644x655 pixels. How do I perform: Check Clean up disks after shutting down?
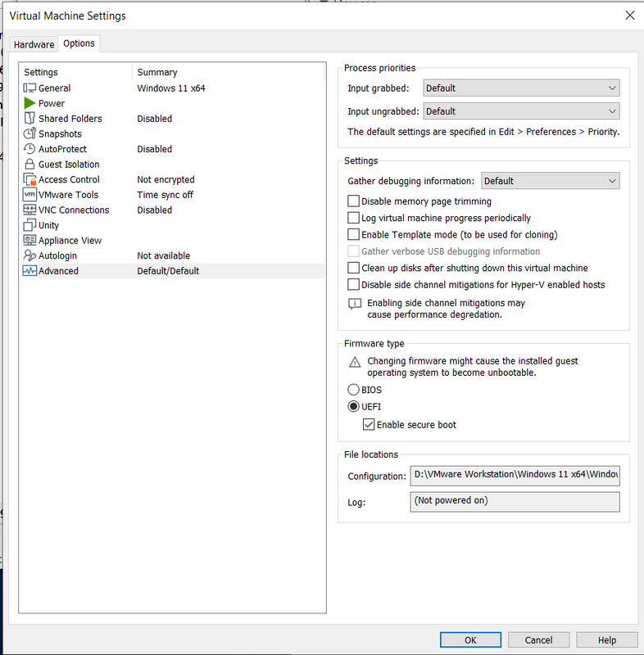tap(354, 268)
